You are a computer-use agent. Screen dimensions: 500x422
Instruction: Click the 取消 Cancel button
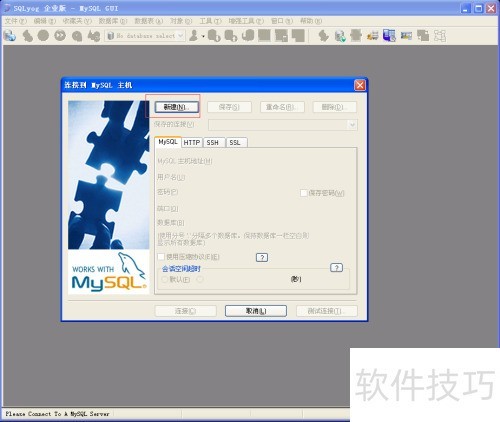tap(256, 311)
